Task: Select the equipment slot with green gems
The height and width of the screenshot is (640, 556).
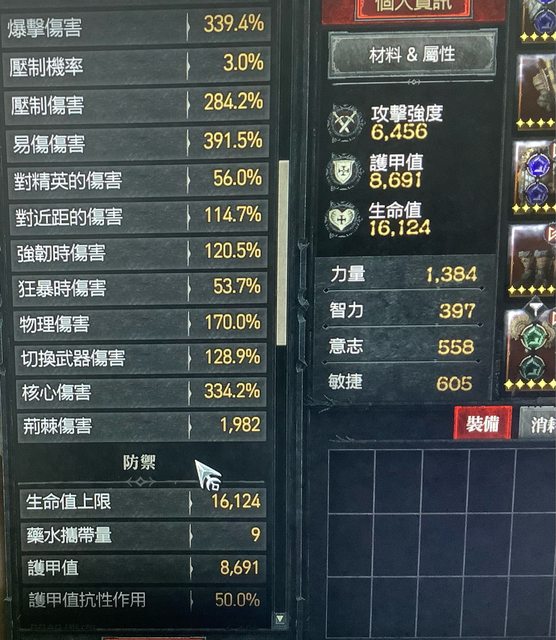Action: 533,349
